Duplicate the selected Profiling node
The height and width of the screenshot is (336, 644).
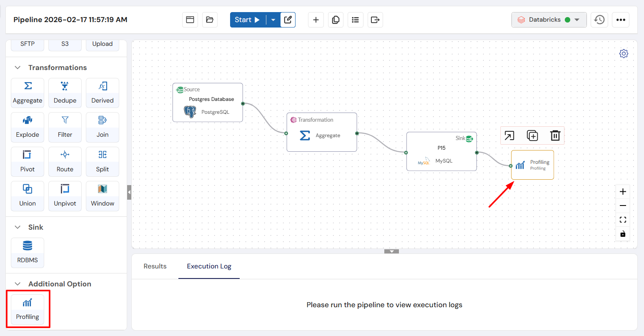tap(532, 135)
